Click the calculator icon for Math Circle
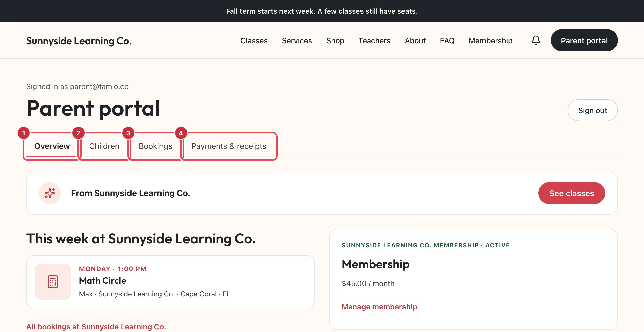Viewport: 644px width, 332px height. pos(53,282)
